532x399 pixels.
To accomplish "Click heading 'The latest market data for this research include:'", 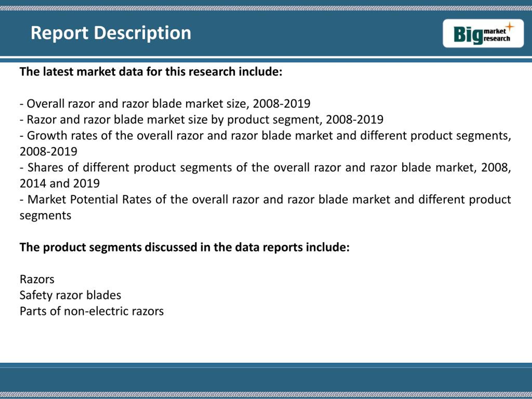I will click(x=151, y=72).
